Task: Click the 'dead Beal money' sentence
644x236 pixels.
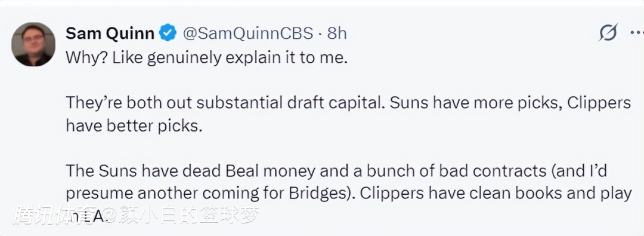Action: [191, 170]
